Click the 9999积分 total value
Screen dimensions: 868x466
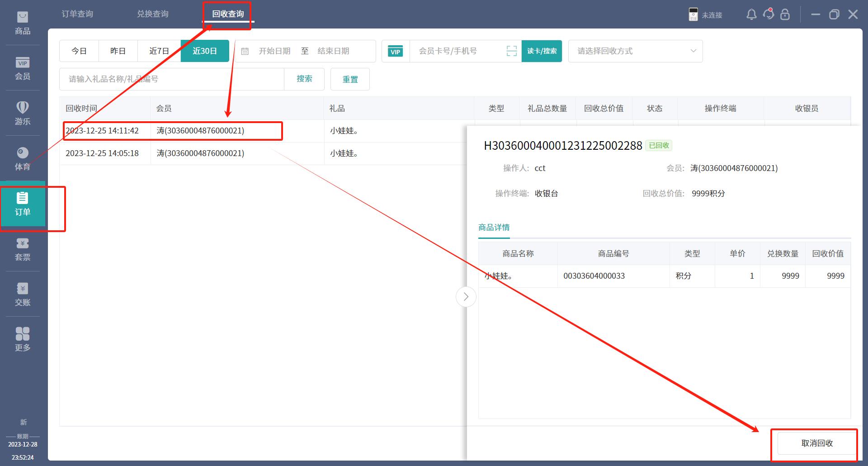(x=708, y=194)
